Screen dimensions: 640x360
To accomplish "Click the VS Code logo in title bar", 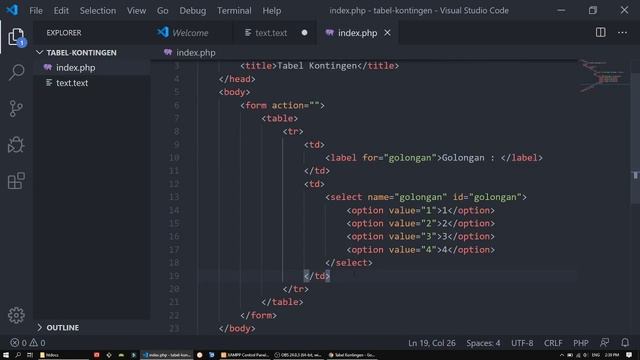I will tap(12, 10).
